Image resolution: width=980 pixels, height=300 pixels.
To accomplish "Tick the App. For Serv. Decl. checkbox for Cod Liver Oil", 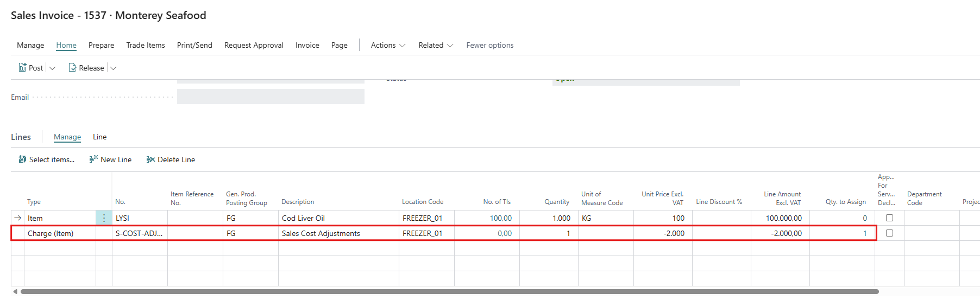I will 889,218.
